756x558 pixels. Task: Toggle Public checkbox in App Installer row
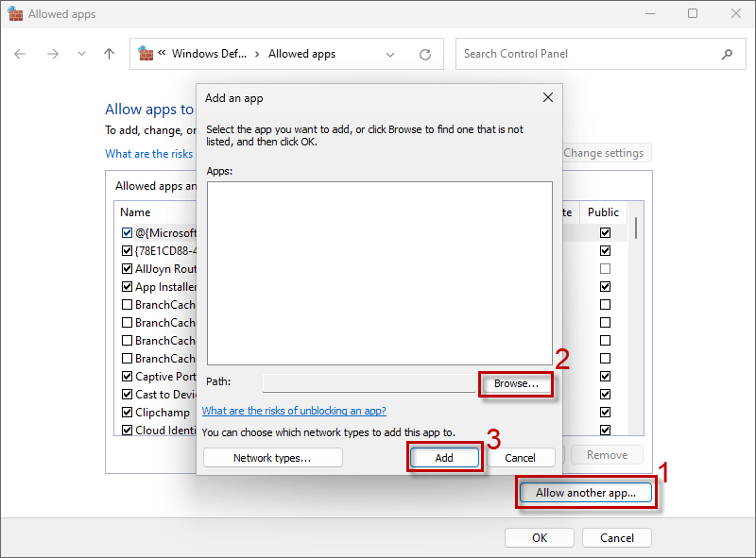click(605, 287)
